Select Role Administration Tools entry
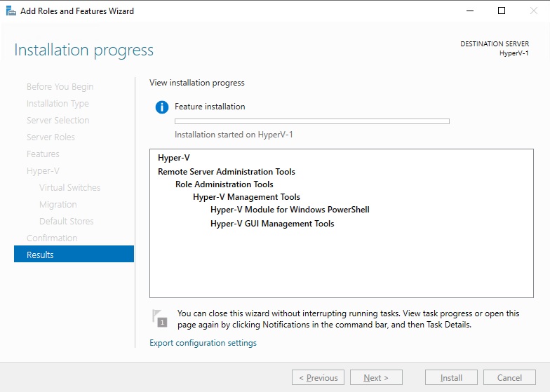Viewport: 550px width, 392px height. click(x=224, y=184)
